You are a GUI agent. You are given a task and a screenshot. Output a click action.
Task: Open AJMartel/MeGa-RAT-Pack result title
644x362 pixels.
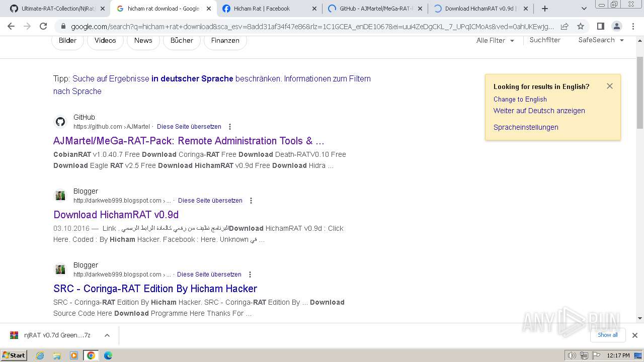(x=189, y=141)
